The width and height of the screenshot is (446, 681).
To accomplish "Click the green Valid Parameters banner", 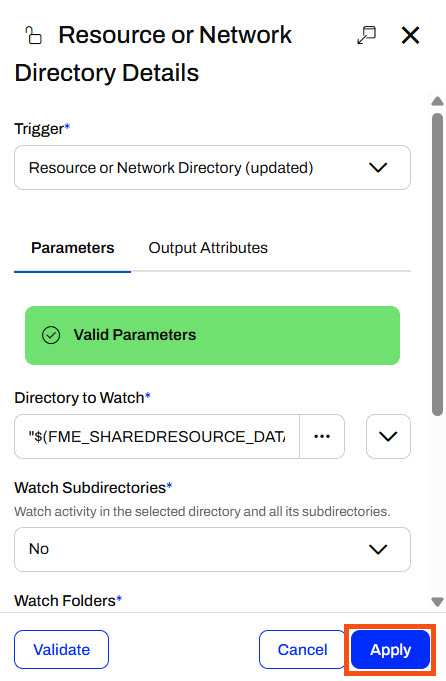I will pyautogui.click(x=212, y=335).
